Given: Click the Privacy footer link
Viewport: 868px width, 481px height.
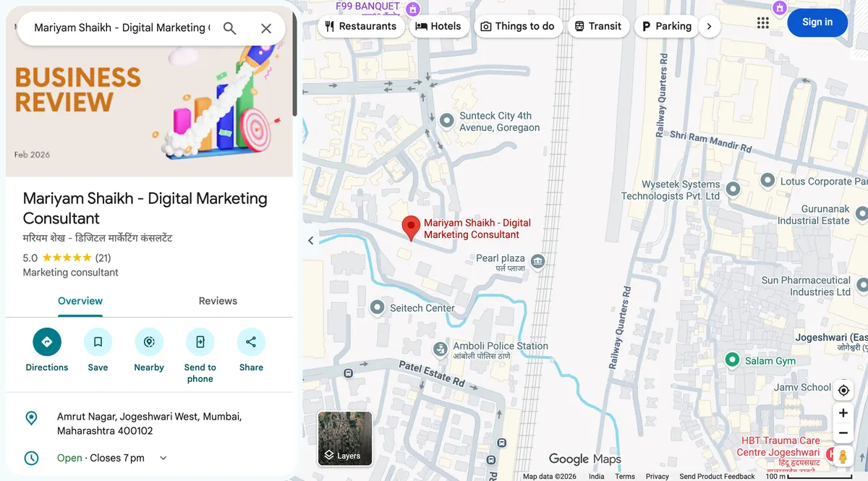Looking at the screenshot, I should tap(658, 476).
